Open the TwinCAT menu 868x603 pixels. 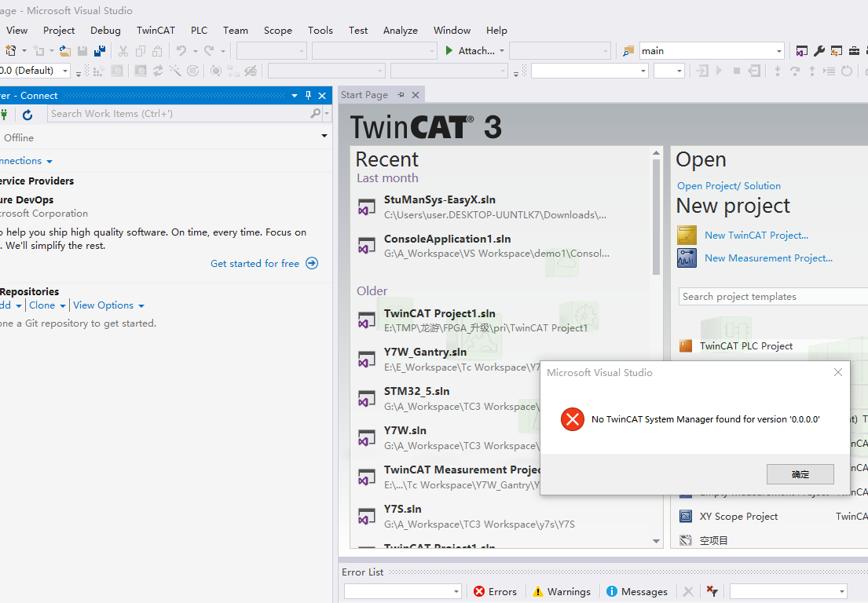[156, 31]
